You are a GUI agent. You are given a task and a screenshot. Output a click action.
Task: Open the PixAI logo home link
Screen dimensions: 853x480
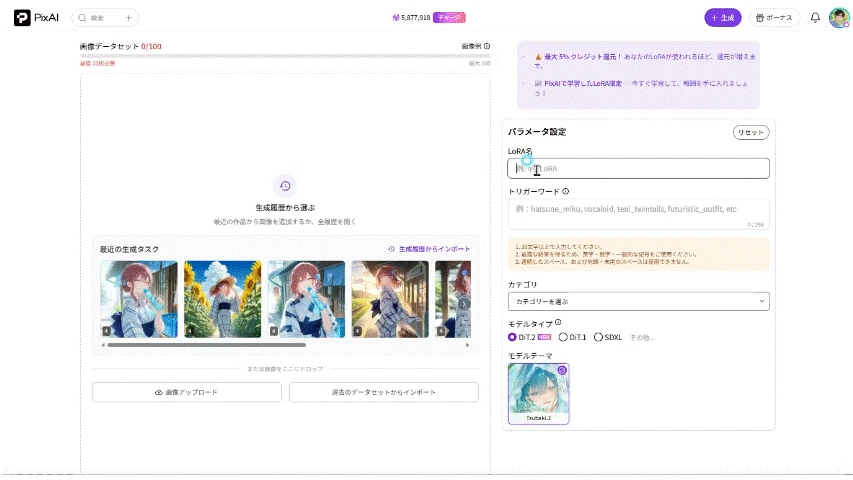(x=36, y=17)
